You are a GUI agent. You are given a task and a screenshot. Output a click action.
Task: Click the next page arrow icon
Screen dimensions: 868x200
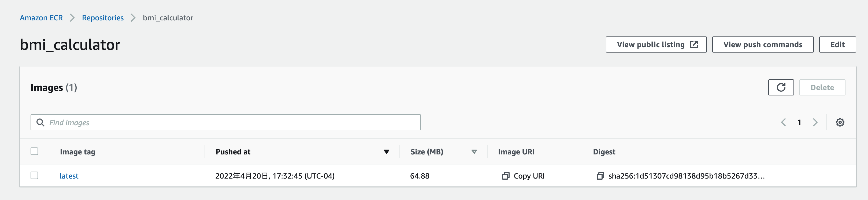click(x=815, y=122)
